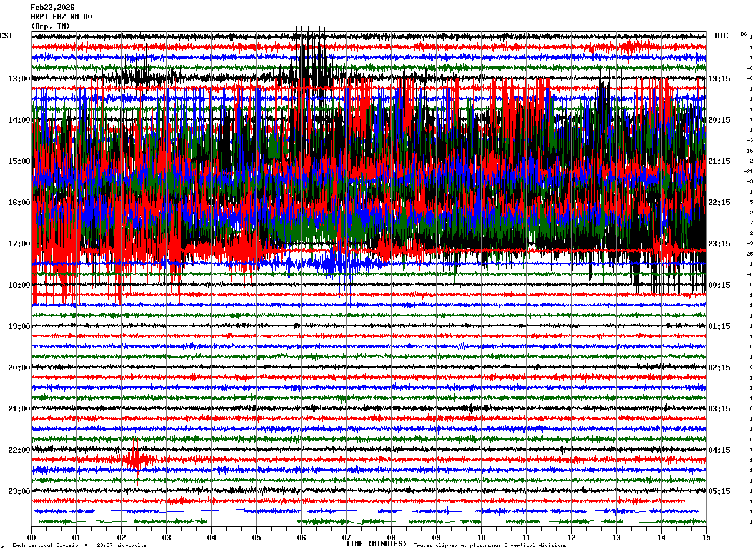Click the 01:15 UTC time label
The height and width of the screenshot is (554, 756).
coord(719,326)
